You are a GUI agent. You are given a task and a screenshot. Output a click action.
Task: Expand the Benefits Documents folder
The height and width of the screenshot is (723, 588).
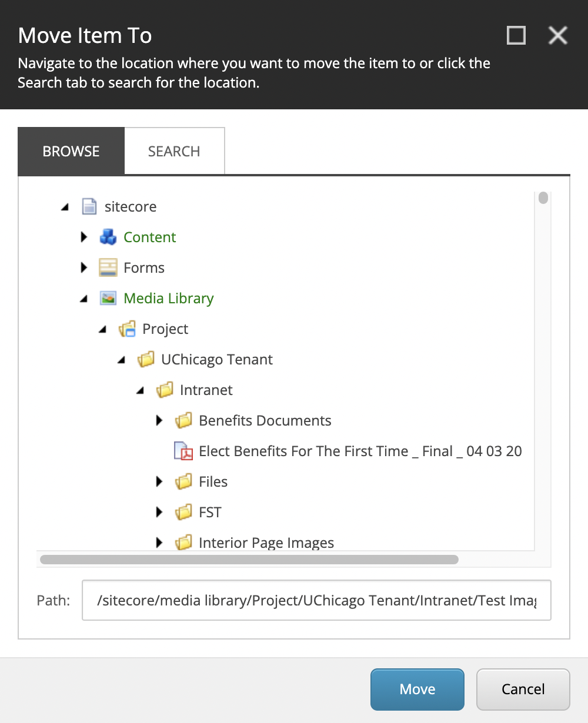(x=159, y=420)
